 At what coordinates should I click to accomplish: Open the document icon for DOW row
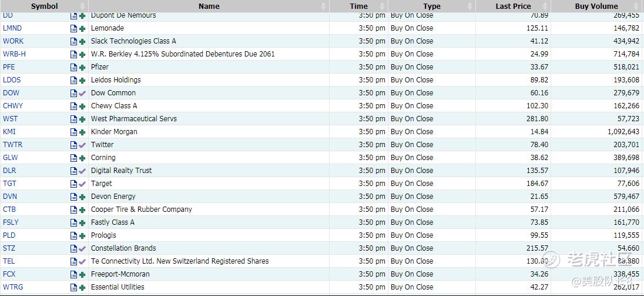(73, 94)
